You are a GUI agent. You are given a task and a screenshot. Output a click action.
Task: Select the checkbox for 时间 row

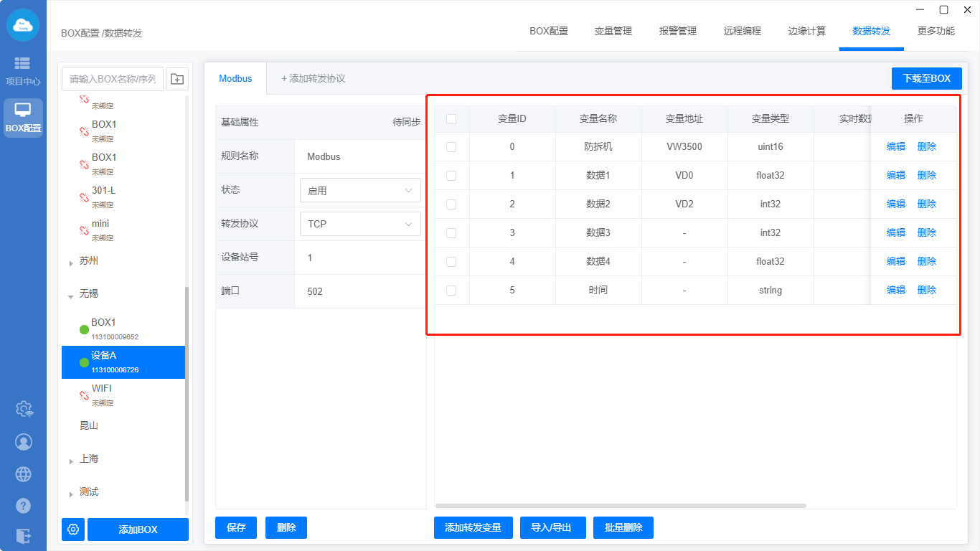pos(451,291)
